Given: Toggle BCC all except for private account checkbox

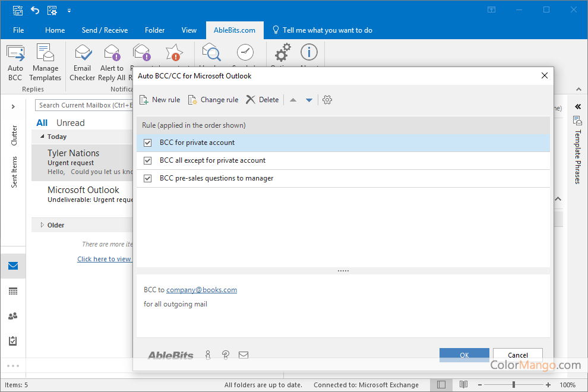Looking at the screenshot, I should tap(148, 160).
